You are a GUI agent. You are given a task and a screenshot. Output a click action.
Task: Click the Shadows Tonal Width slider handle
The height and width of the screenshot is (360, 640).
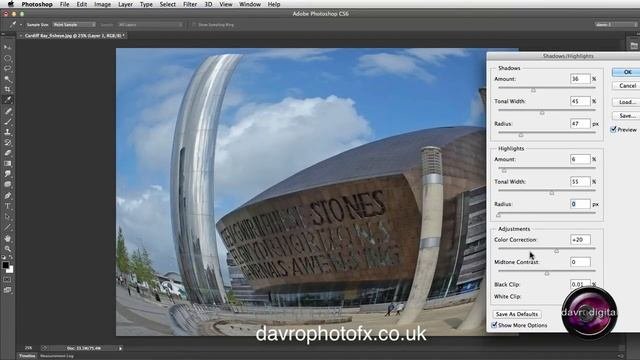[542, 113]
